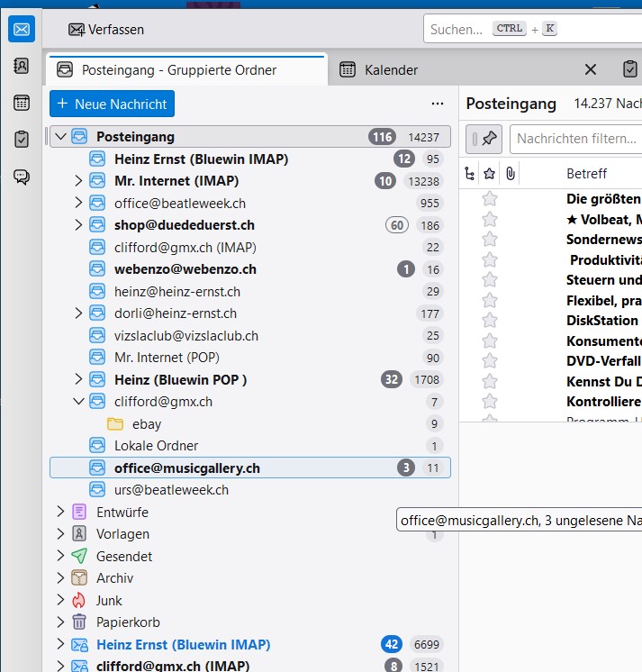Star the DiskStation message
642x672 pixels.
490,320
